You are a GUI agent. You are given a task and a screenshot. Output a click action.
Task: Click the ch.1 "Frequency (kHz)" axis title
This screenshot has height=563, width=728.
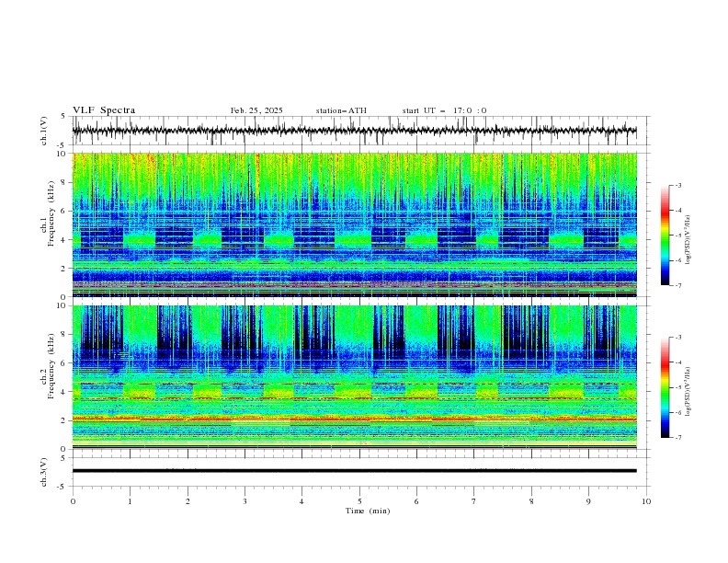51,213
